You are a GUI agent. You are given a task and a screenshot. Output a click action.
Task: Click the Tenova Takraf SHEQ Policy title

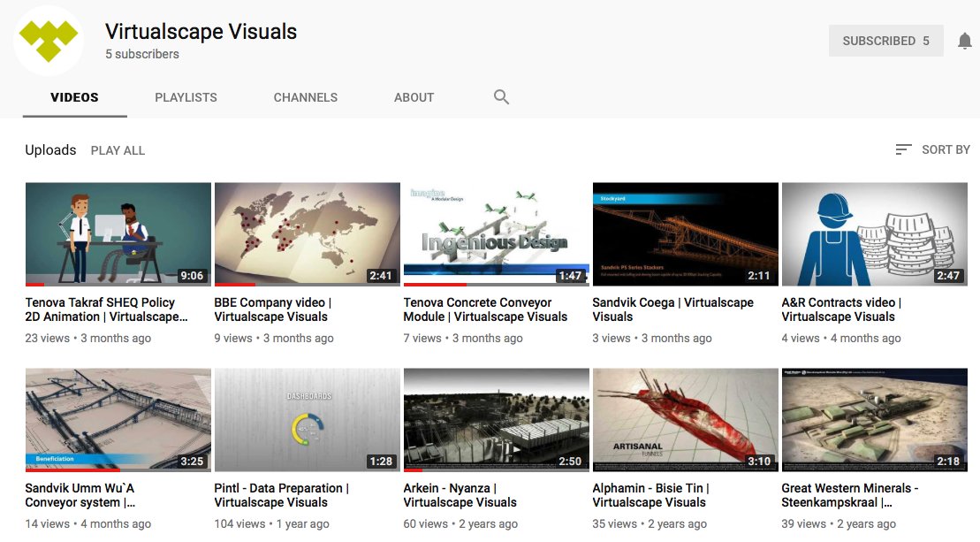[106, 309]
